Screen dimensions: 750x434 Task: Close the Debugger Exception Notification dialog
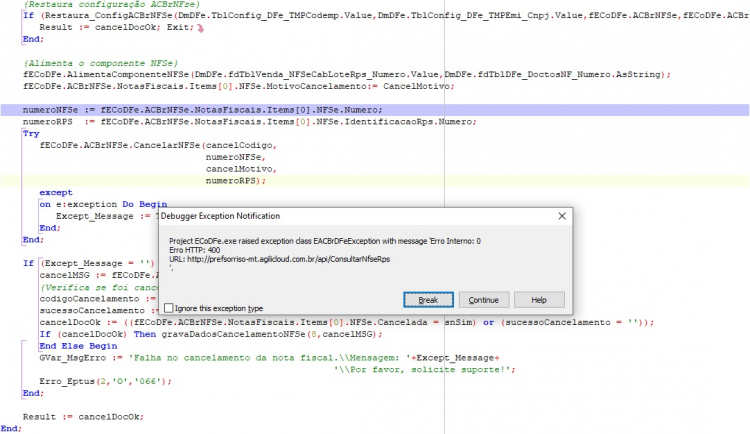(562, 216)
